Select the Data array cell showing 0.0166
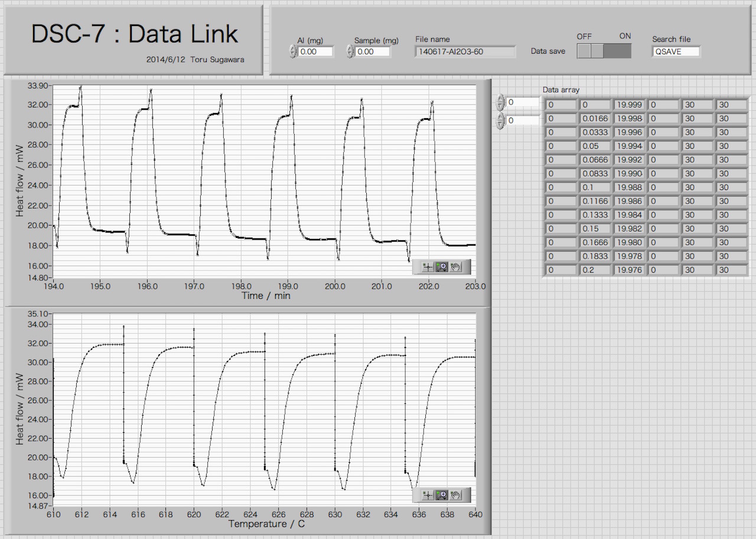Screen dimensions: 756x539 coord(594,119)
